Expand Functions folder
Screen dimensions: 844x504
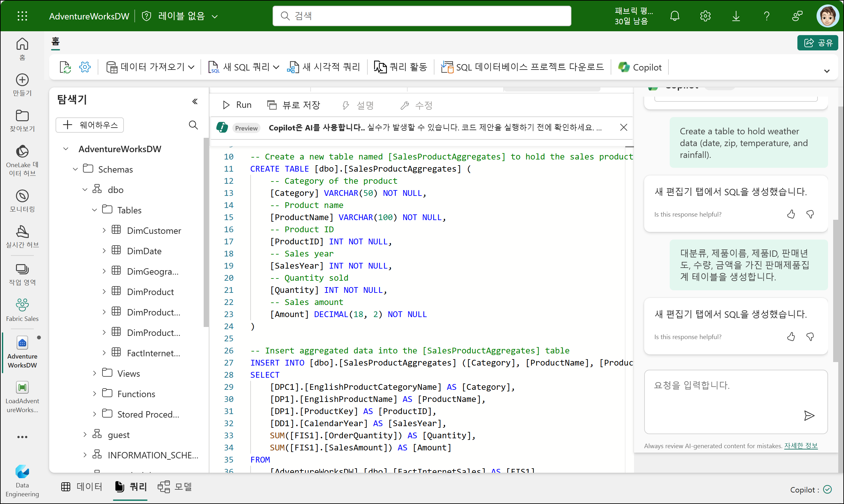tap(94, 394)
